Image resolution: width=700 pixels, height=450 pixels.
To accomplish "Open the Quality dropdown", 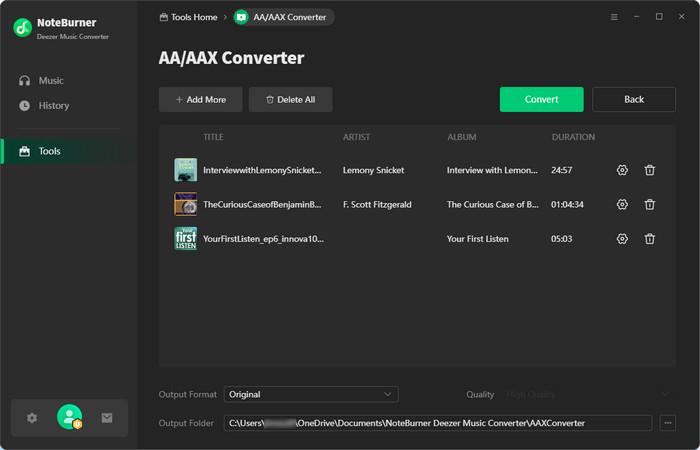I will click(x=588, y=394).
